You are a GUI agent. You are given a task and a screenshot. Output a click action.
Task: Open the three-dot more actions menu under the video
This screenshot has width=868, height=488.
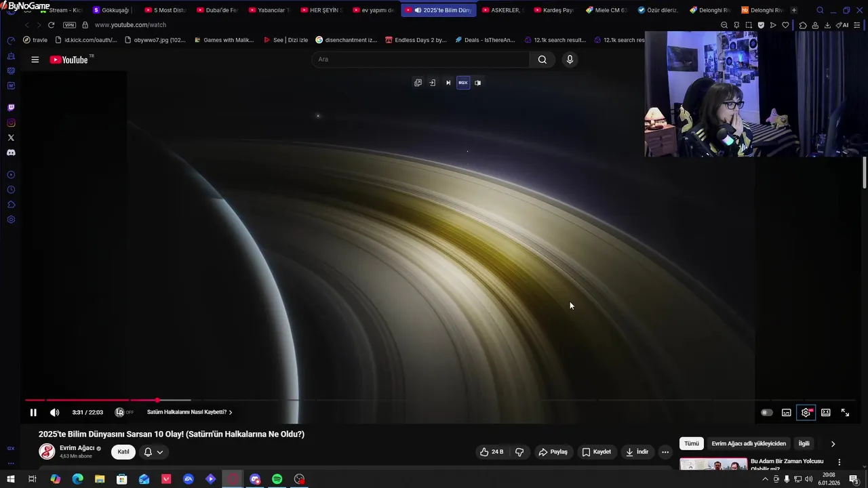pyautogui.click(x=665, y=452)
